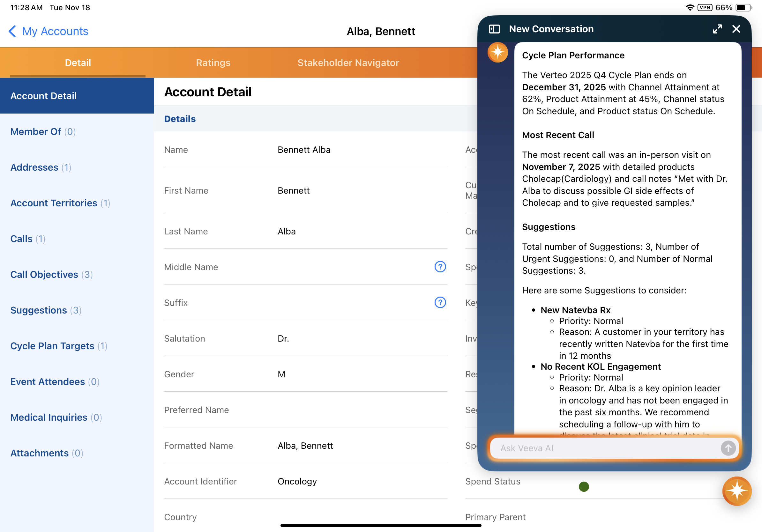Viewport: 762px width, 532px height.
Task: Click the green Spend Status indicator dot
Action: click(x=583, y=487)
